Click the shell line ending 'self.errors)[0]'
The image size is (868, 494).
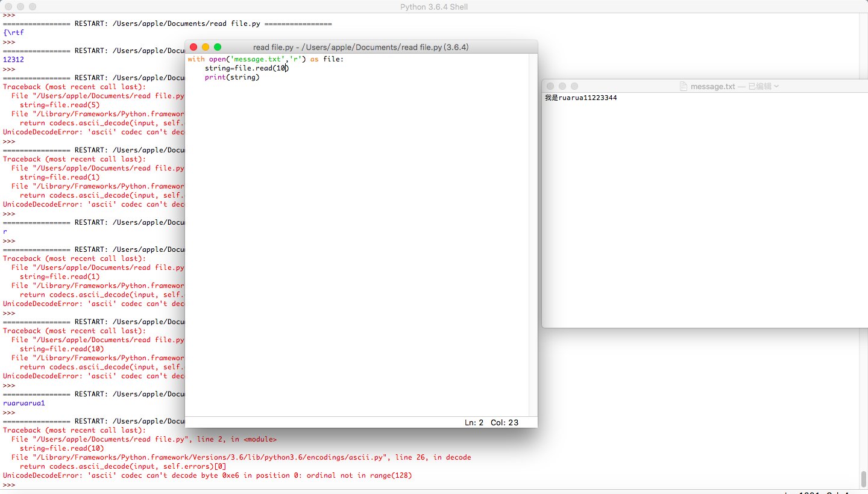tap(123, 466)
